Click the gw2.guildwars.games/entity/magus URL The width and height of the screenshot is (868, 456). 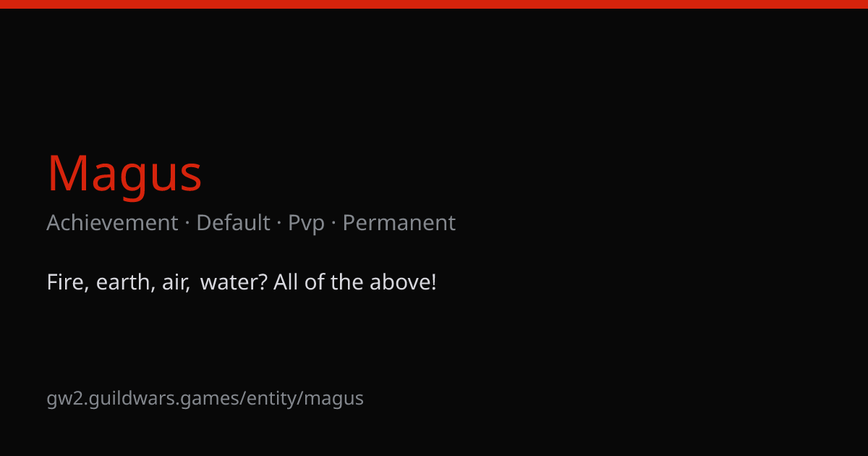[x=205, y=399]
